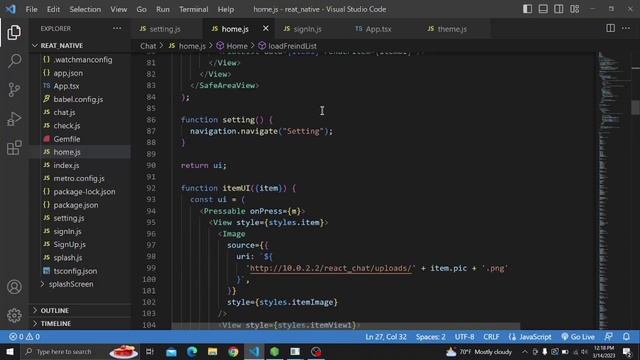Click the horizontal scrollbar at editor bottom
Viewport: 640px width, 360px height.
pos(346,326)
